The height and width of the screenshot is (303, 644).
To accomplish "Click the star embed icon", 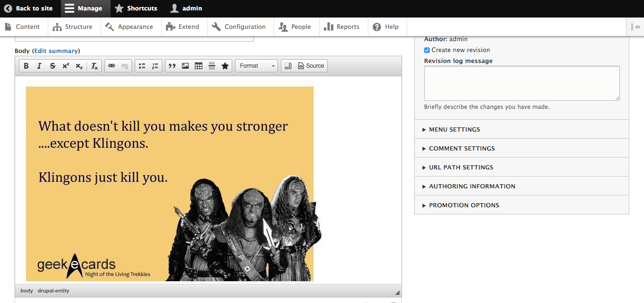I will (225, 66).
